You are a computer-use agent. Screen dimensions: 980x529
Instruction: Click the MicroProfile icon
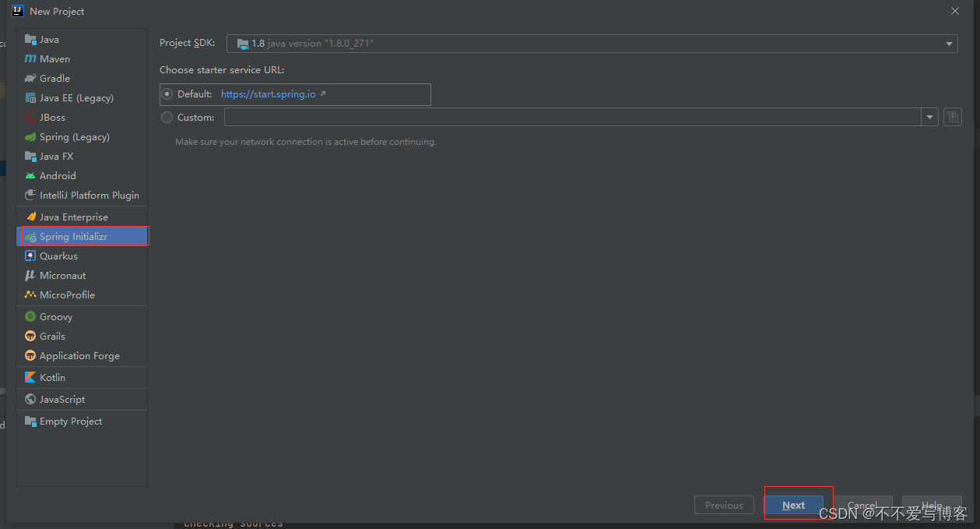pos(30,295)
